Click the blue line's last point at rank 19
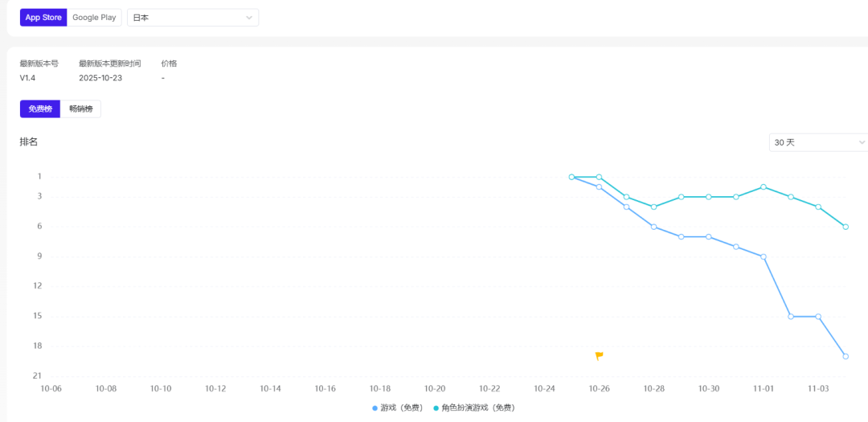The image size is (868, 422). [x=845, y=356]
